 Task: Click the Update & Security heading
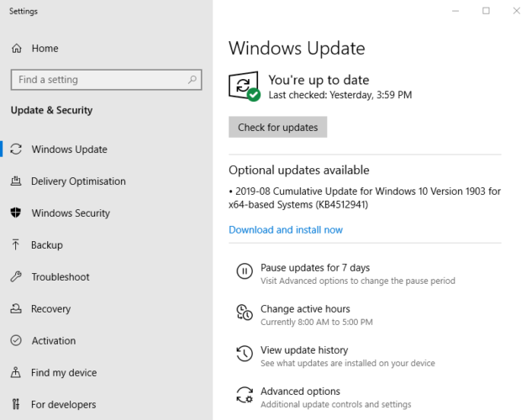[51, 110]
